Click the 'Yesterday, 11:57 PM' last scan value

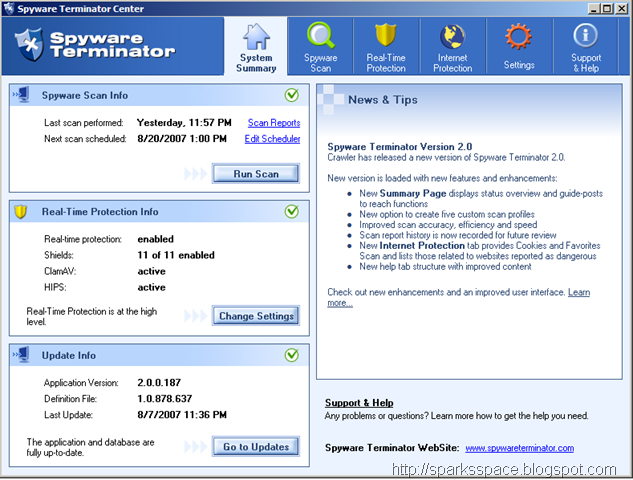pos(184,122)
